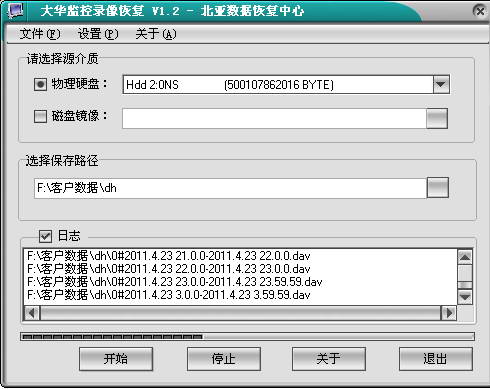
Task: Open the 文件(F) menu
Action: 40,34
